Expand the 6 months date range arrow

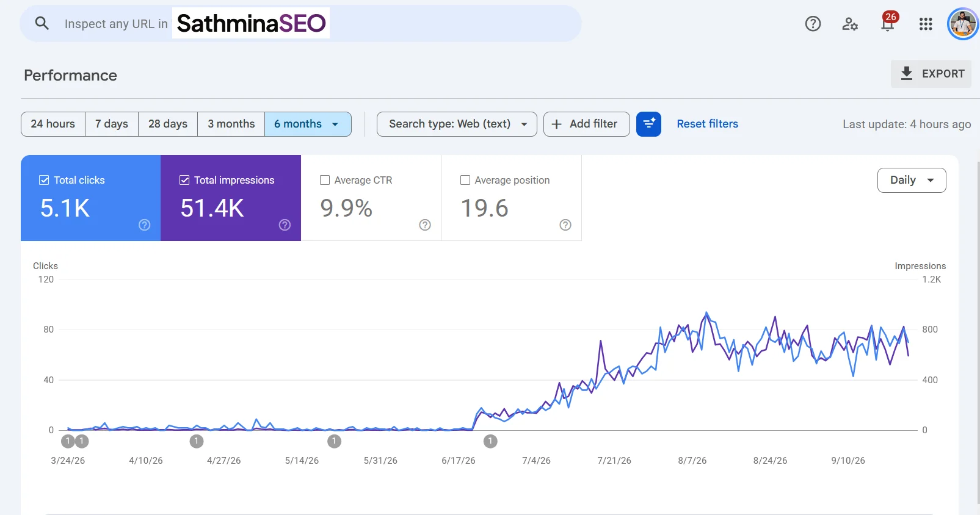point(335,124)
